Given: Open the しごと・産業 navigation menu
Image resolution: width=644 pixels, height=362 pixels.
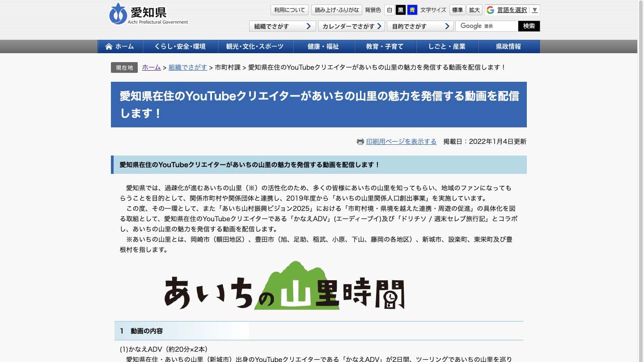Looking at the screenshot, I should pos(446,46).
